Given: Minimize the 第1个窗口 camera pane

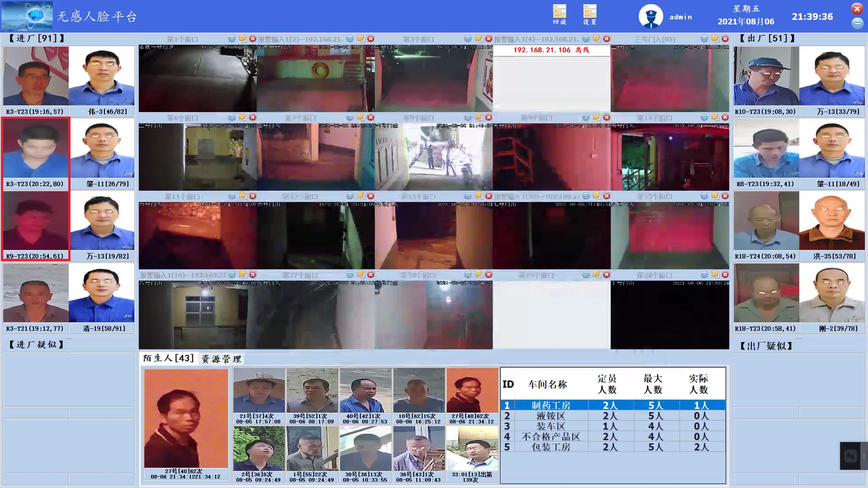Looking at the screenshot, I should click(x=232, y=39).
